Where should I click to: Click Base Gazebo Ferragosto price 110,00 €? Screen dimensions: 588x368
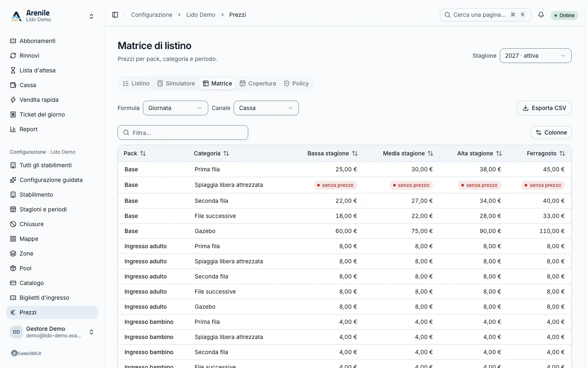(552, 231)
